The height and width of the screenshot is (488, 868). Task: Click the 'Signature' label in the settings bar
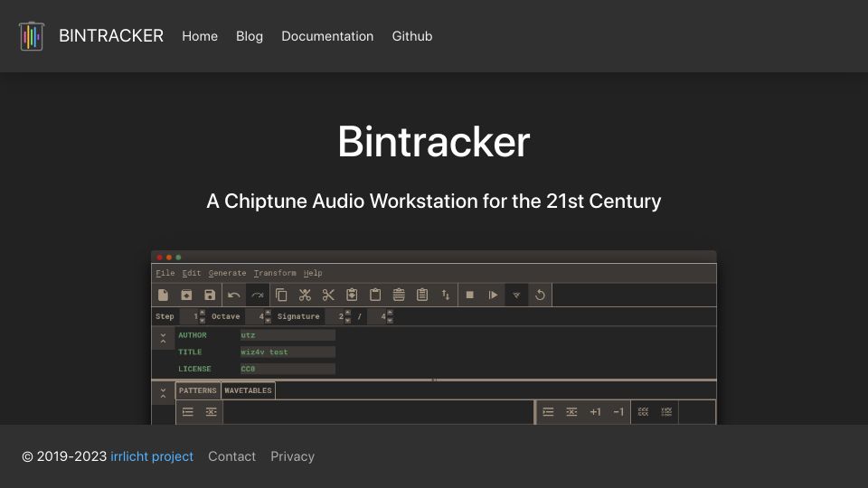pos(298,316)
